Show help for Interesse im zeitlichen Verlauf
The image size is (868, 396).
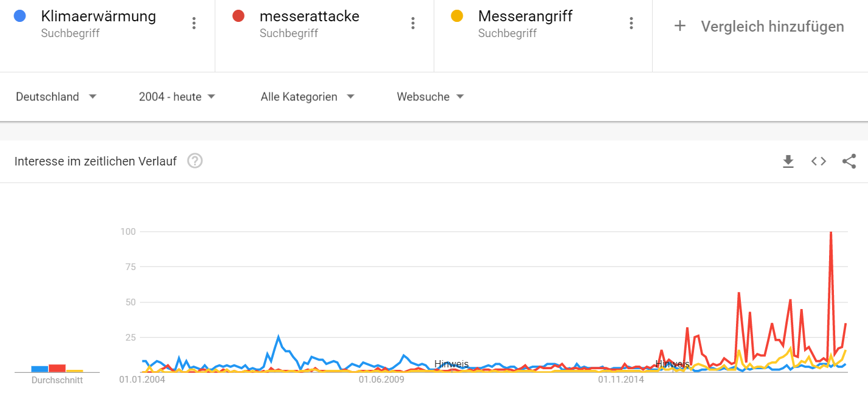tap(195, 161)
